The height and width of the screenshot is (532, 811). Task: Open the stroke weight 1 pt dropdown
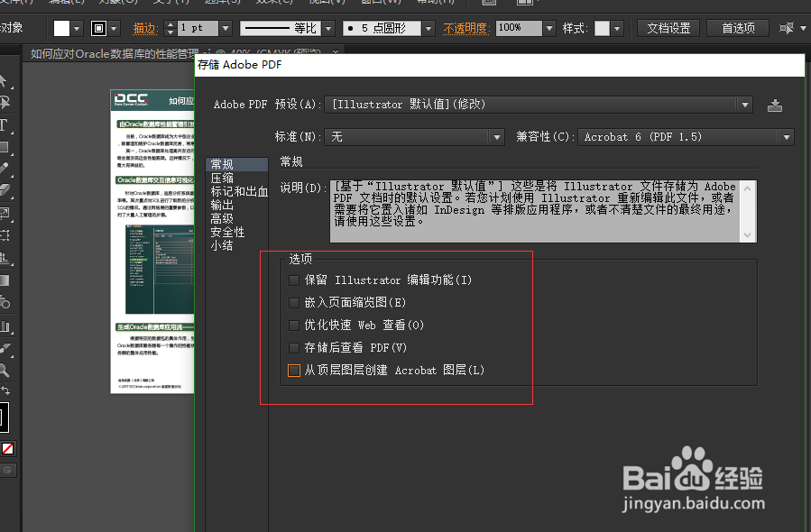coord(226,28)
